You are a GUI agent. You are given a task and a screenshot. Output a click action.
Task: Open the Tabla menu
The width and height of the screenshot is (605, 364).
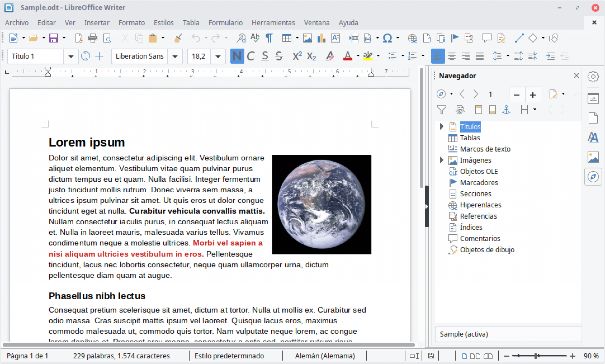tap(191, 22)
